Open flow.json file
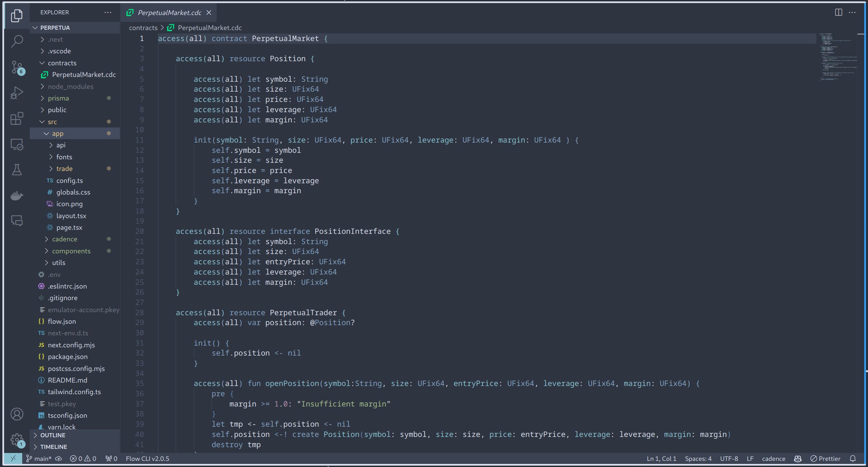Image resolution: width=868 pixels, height=467 pixels. point(75,321)
